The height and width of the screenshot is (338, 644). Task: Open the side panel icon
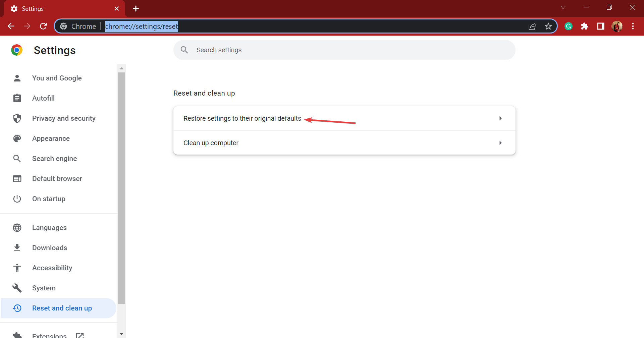click(600, 26)
